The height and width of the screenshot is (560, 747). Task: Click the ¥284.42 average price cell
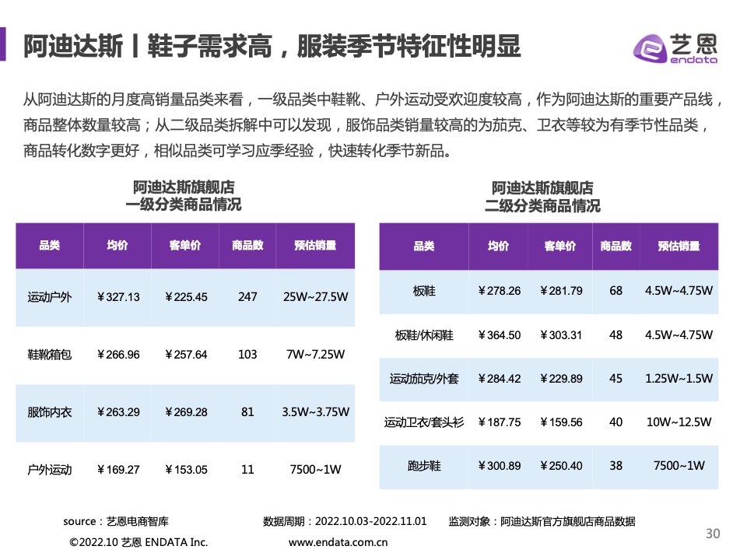point(500,379)
